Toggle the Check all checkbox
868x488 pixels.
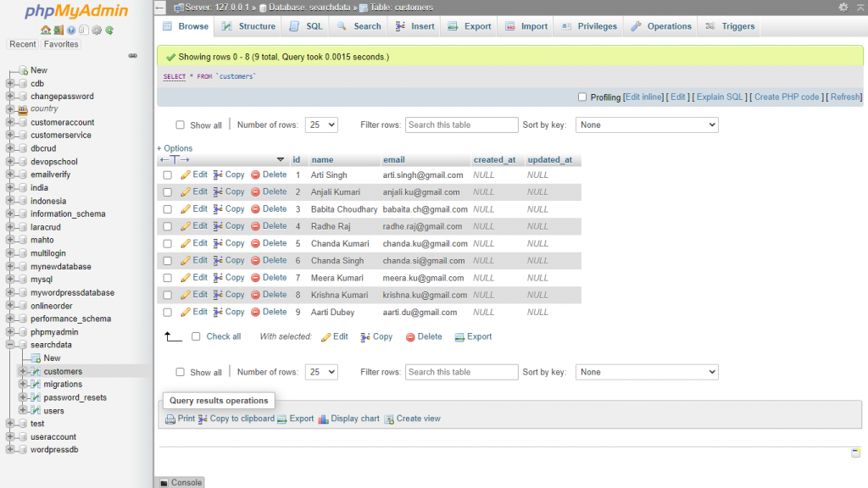[x=196, y=336]
